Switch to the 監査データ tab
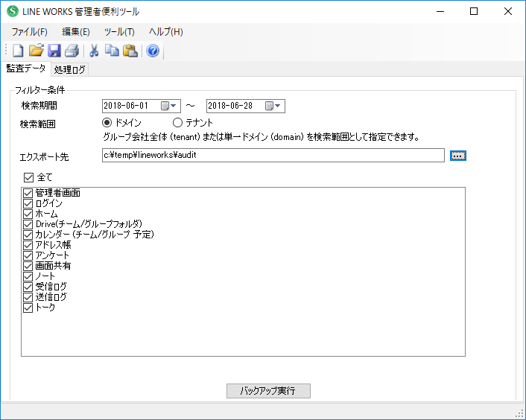The width and height of the screenshot is (526, 420). pos(26,69)
